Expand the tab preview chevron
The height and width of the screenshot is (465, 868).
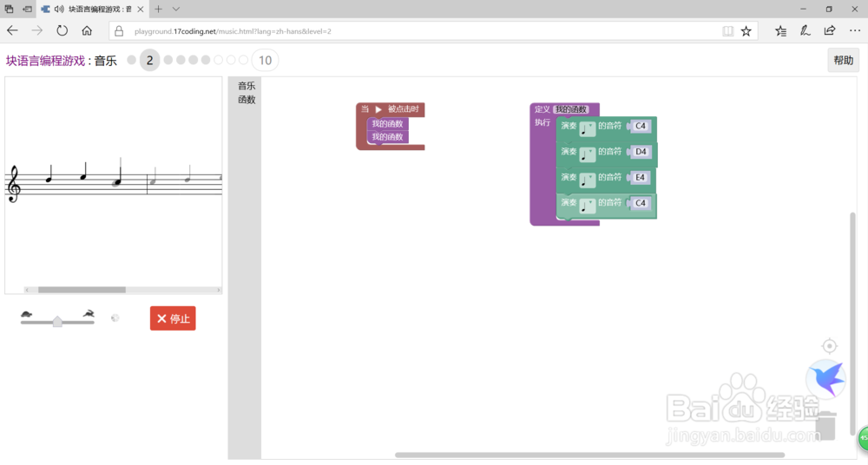(x=176, y=9)
